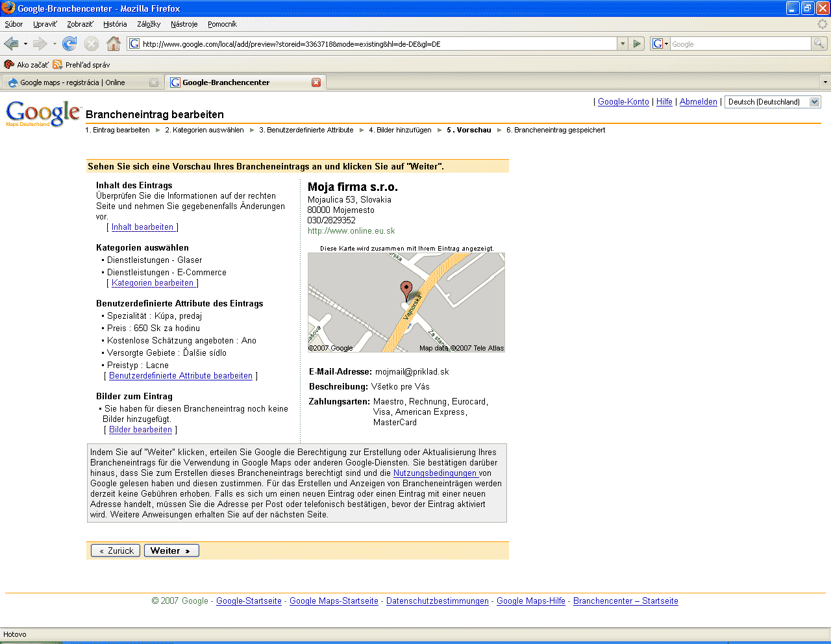831x644 pixels.
Task: Open the Upraviť menu
Action: 45,24
